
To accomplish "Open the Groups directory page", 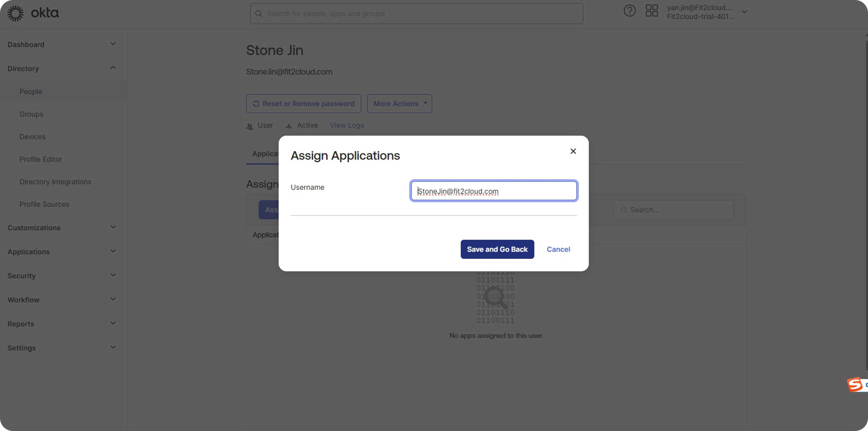I will click(x=31, y=114).
